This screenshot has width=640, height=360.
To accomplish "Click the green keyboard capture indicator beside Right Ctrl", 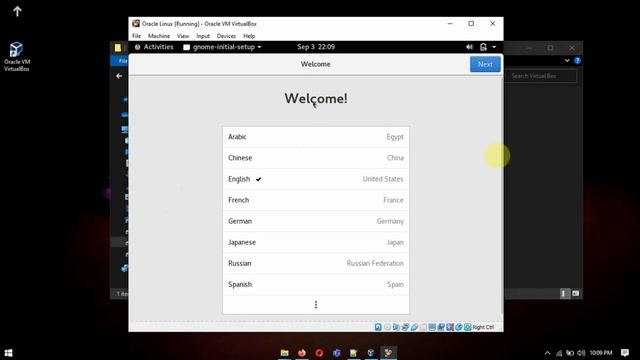I will tap(468, 327).
